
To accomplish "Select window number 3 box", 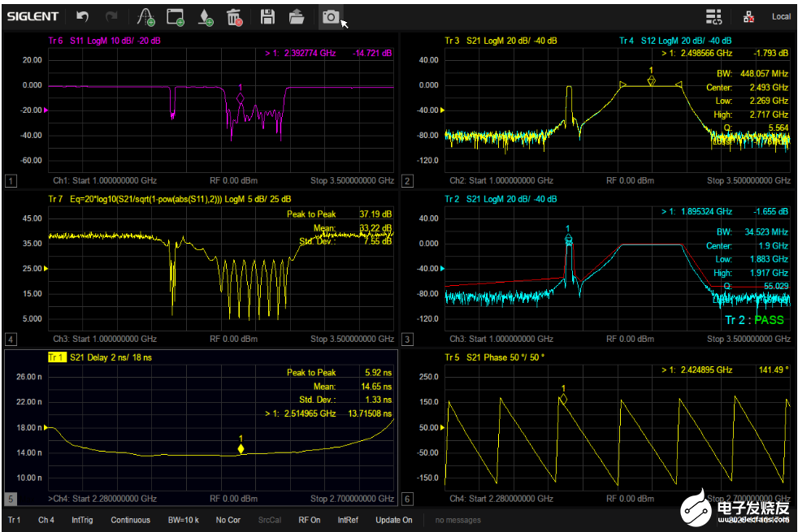I will [x=407, y=340].
